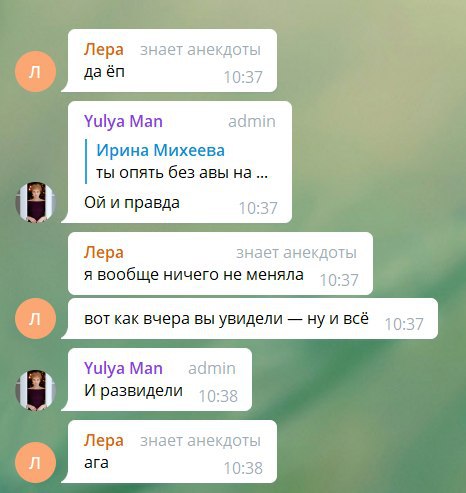Click the 'знает анекдоты' tag above 'да ёп'

point(200,50)
